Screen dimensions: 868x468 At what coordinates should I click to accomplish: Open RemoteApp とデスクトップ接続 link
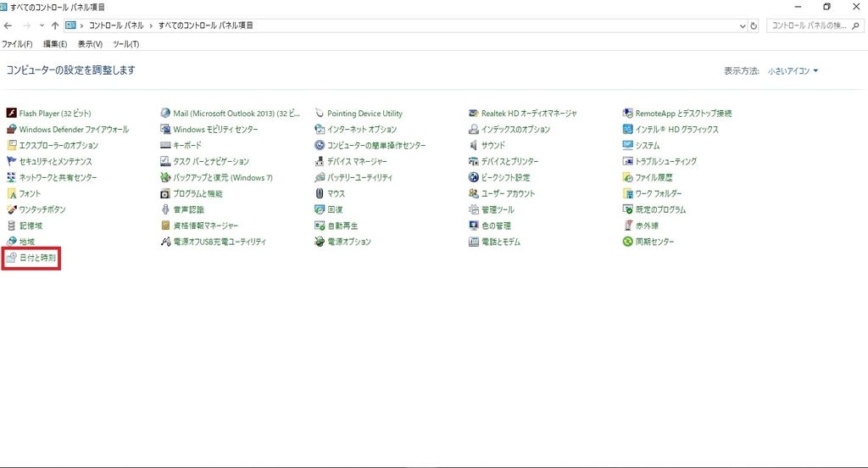pos(683,113)
